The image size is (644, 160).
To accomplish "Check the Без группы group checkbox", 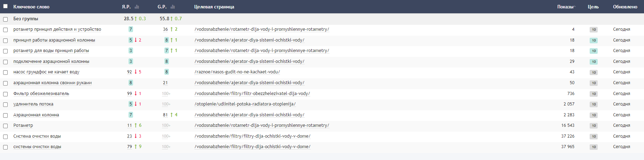I will click(6, 19).
